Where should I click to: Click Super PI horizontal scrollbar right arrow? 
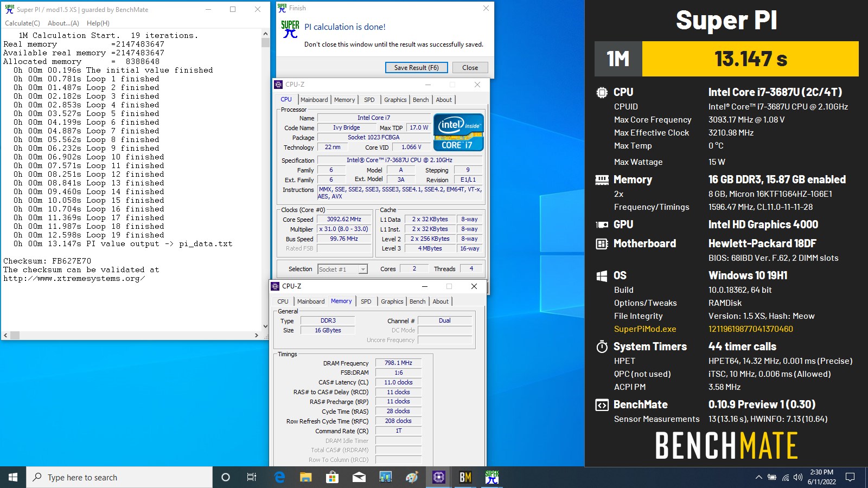click(x=257, y=336)
